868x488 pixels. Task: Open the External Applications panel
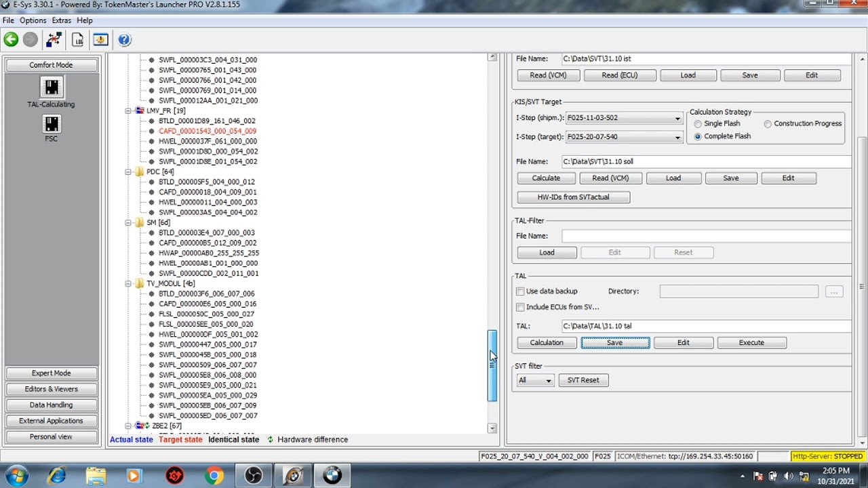[x=51, y=421]
